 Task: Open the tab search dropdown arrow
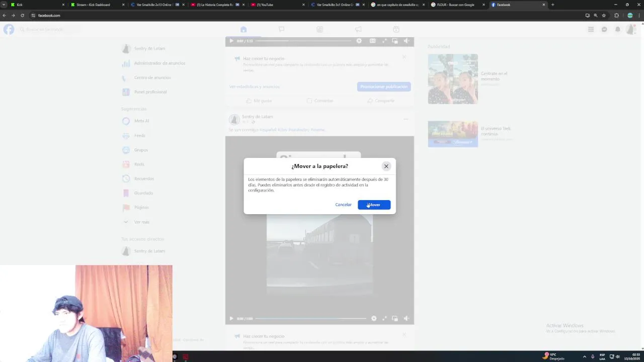coord(4,5)
